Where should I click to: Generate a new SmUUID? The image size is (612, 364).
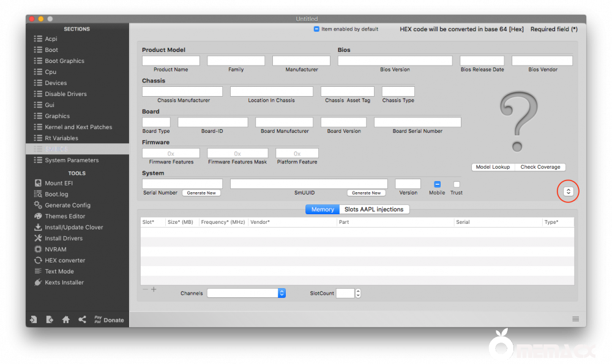366,192
